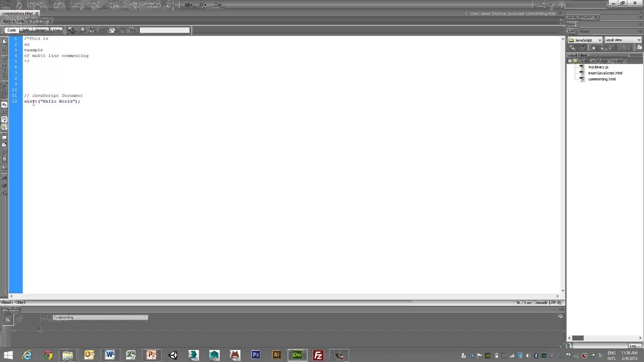Switch to the Assets panel tab
Image resolution: width=644 pixels, height=362 pixels.
click(585, 31)
